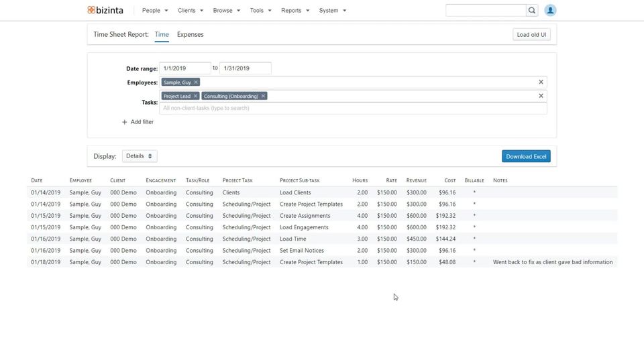Click the $144.24 cost value
Viewport: 644px width, 362px height.
(x=445, y=239)
